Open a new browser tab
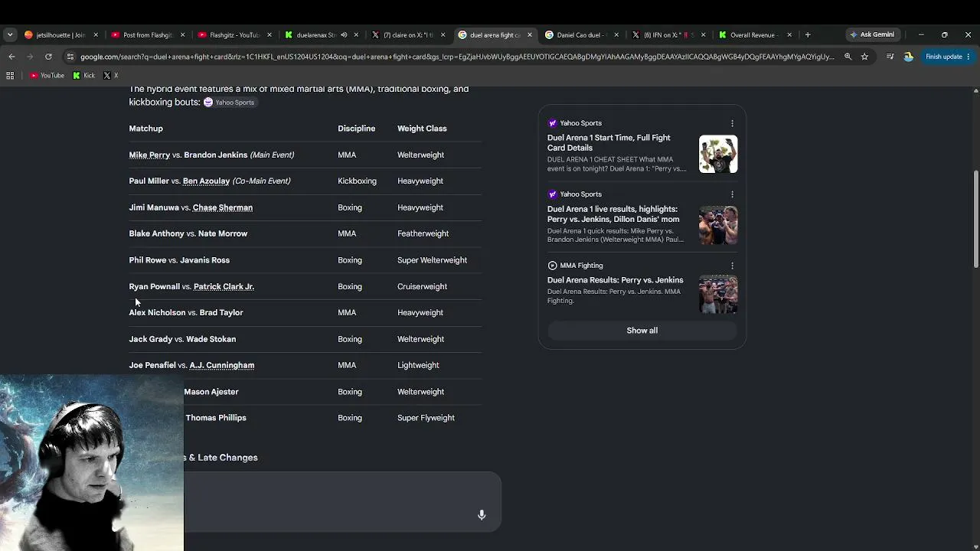980x551 pixels. click(x=808, y=34)
